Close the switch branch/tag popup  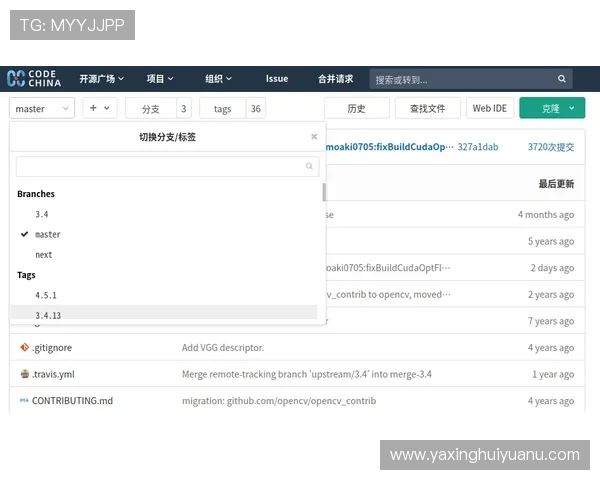(x=314, y=137)
